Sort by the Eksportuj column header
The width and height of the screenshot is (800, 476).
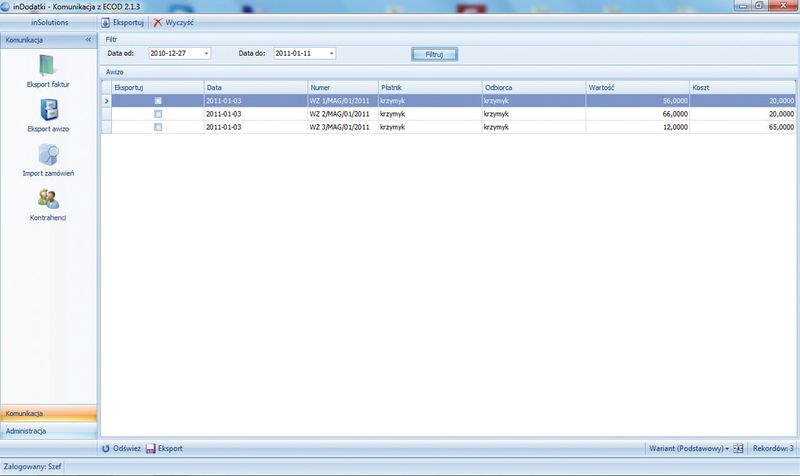click(158, 87)
